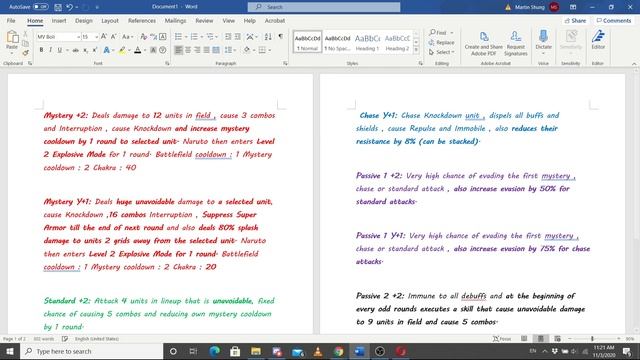Open the Mailings tab
640x360 pixels.
click(x=176, y=20)
